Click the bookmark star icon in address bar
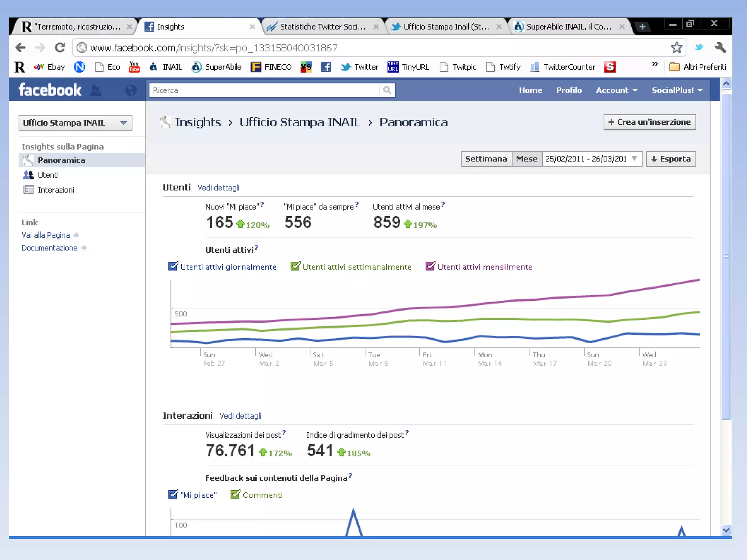The height and width of the screenshot is (560, 747). pyautogui.click(x=676, y=47)
